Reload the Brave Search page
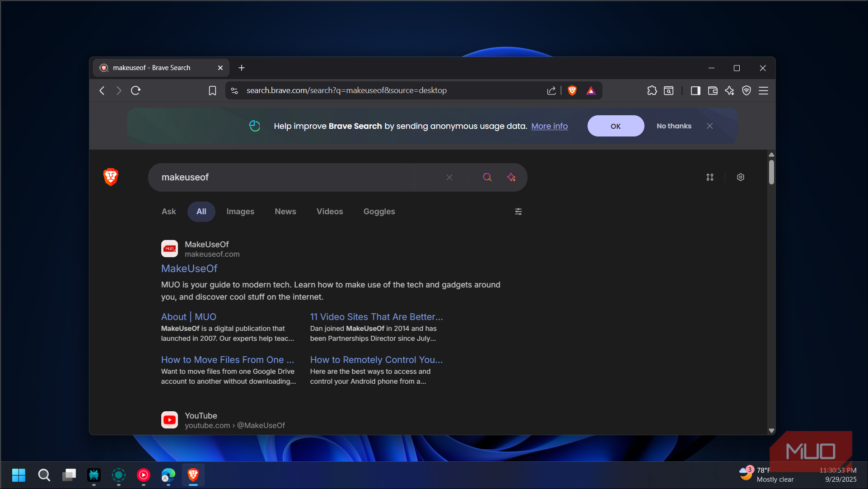 (x=135, y=90)
